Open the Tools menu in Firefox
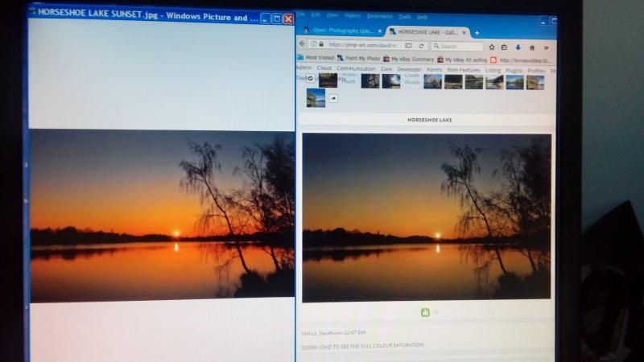This screenshot has height=362, width=644. 405,16
